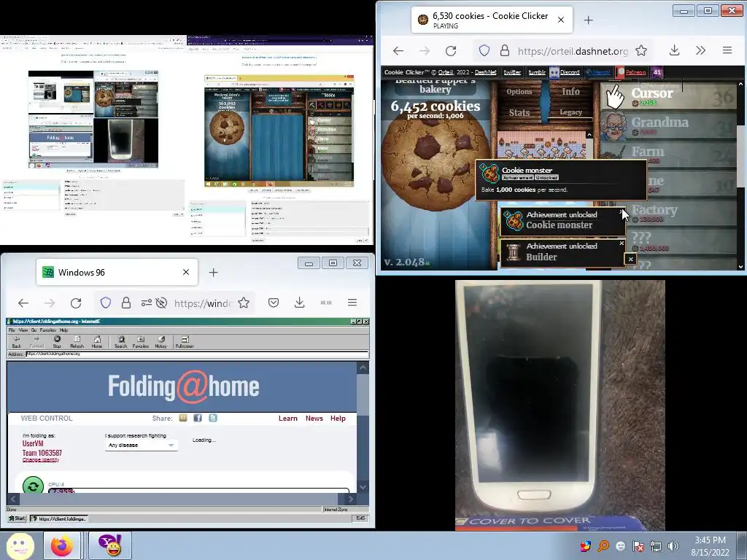The width and height of the screenshot is (747, 560).
Task: Buy a Cursor in the store
Action: point(669,97)
